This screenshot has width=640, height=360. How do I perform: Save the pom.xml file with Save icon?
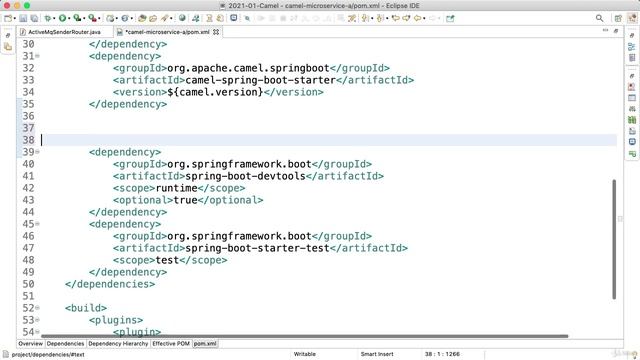pos(23,18)
